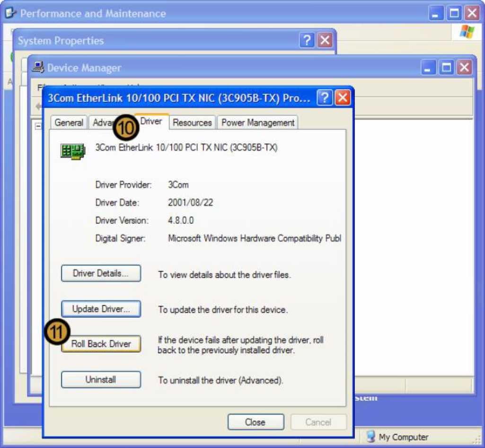Click the Close button at dialog bottom
Image resolution: width=485 pixels, height=448 pixels.
point(256,422)
